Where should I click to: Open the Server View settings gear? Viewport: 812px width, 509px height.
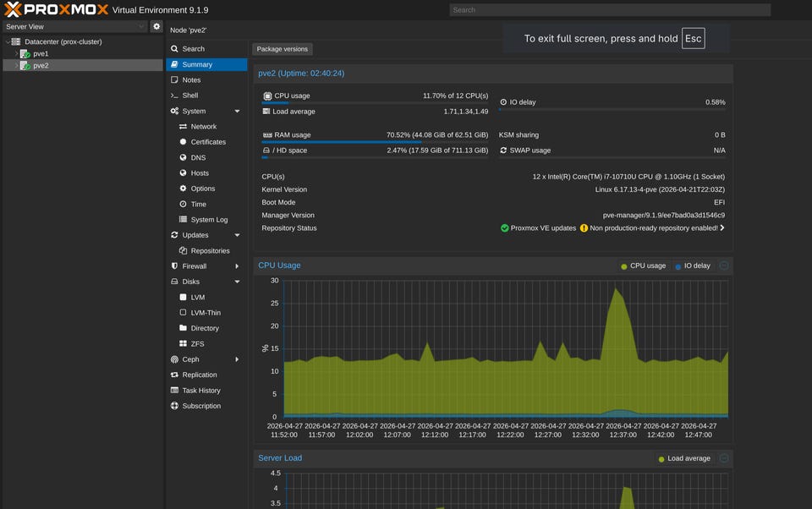pyautogui.click(x=156, y=26)
